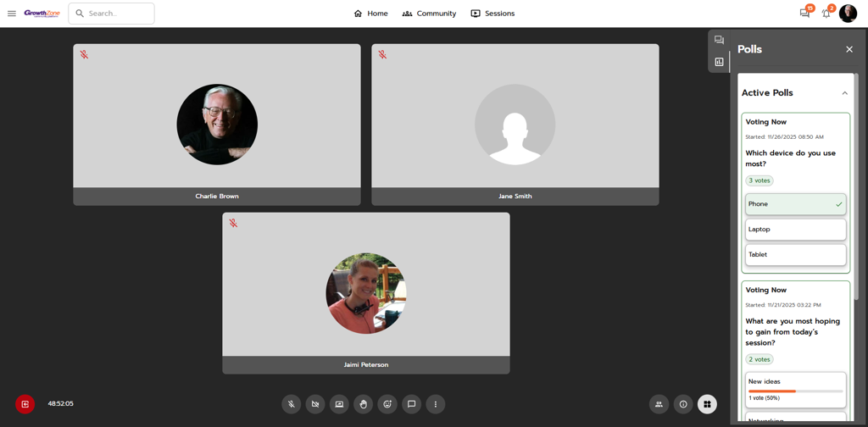Open notifications bell icon

point(826,13)
